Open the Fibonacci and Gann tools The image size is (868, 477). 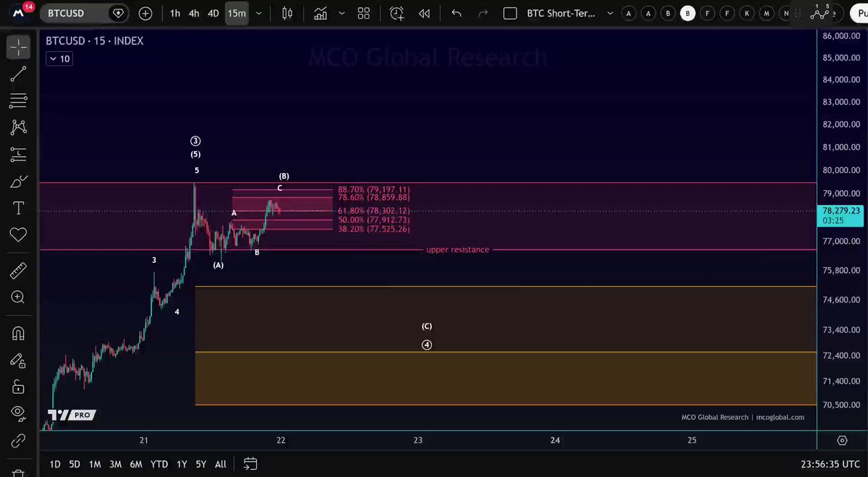(18, 100)
